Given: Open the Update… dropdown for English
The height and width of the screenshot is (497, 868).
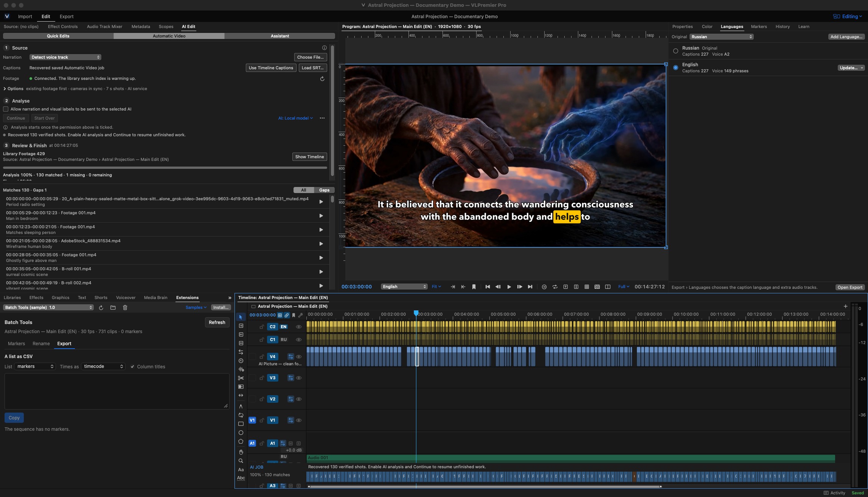Looking at the screenshot, I should tap(851, 68).
